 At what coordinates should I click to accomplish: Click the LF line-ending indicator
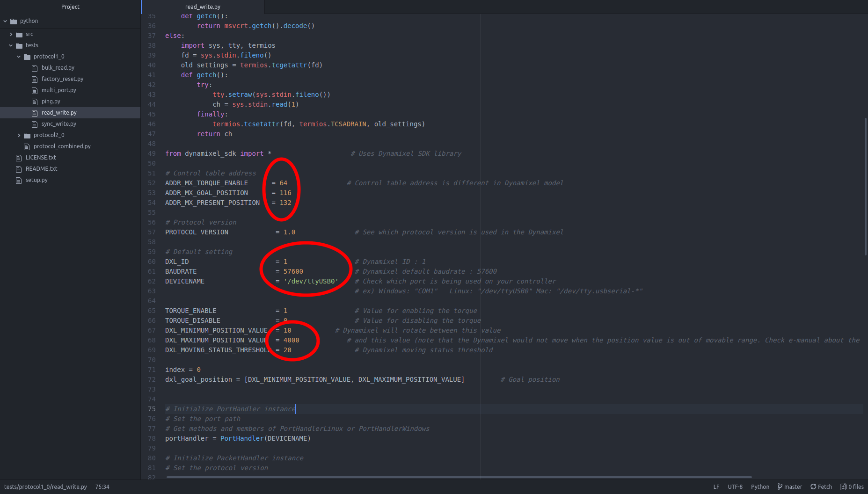point(716,487)
